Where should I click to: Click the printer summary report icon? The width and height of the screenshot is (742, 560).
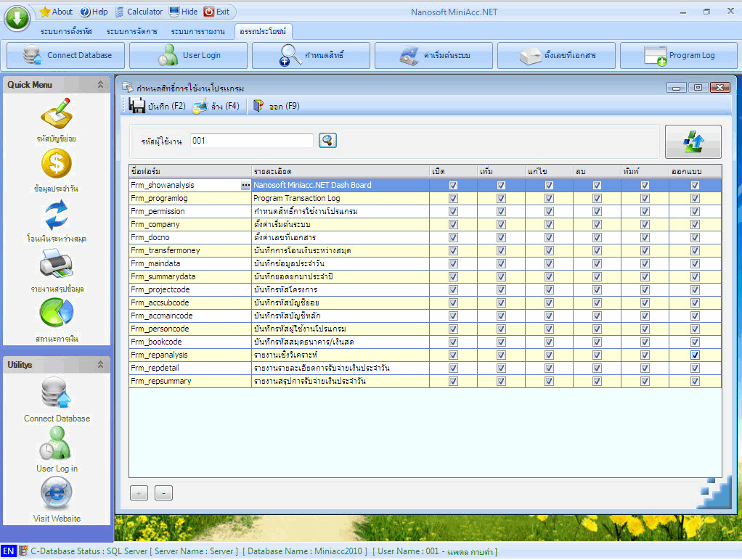point(57,265)
